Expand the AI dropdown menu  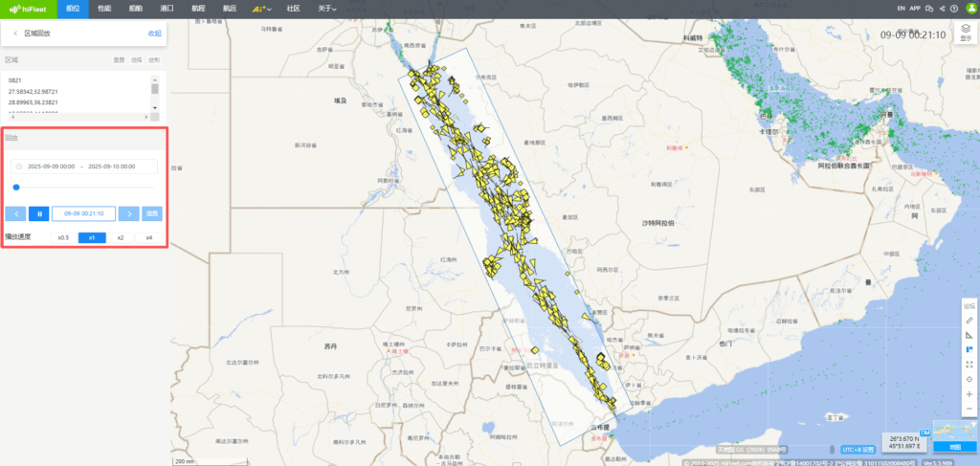coord(261,9)
